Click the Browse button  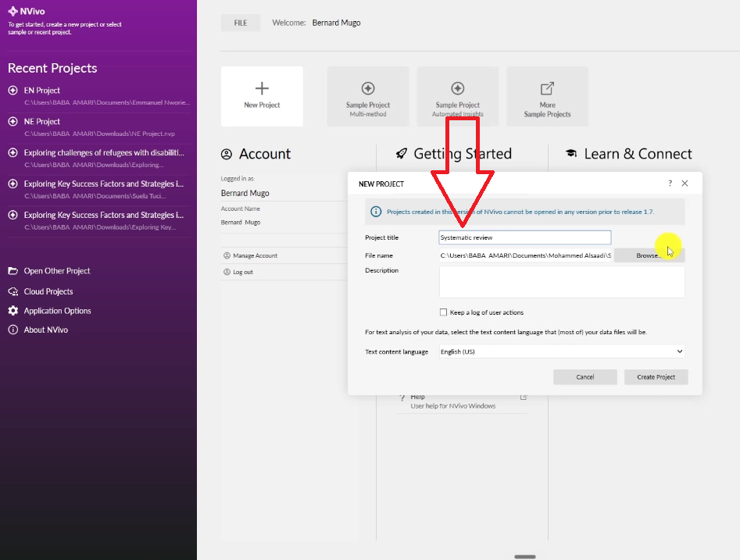[x=649, y=255]
